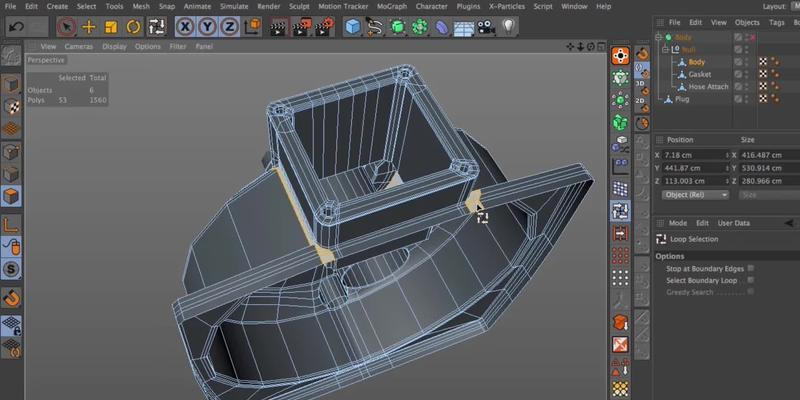800x400 pixels.
Task: Toggle layer checkbox for Body object row
Action: click(738, 62)
